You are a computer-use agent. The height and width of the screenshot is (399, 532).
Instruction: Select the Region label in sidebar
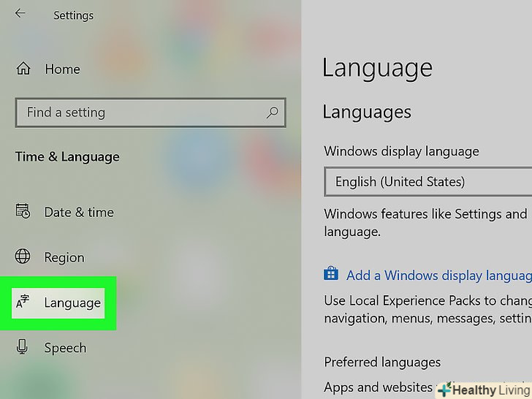pos(64,258)
